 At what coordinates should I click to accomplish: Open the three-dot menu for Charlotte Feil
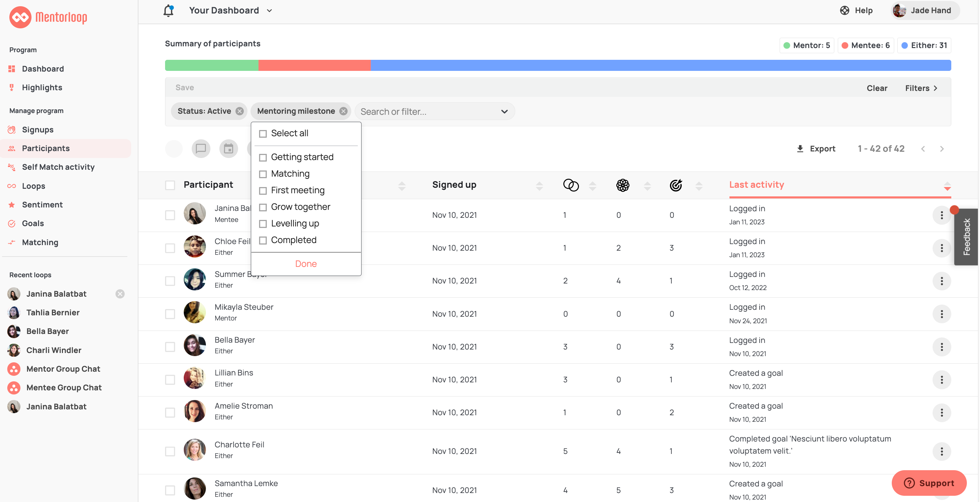click(941, 451)
